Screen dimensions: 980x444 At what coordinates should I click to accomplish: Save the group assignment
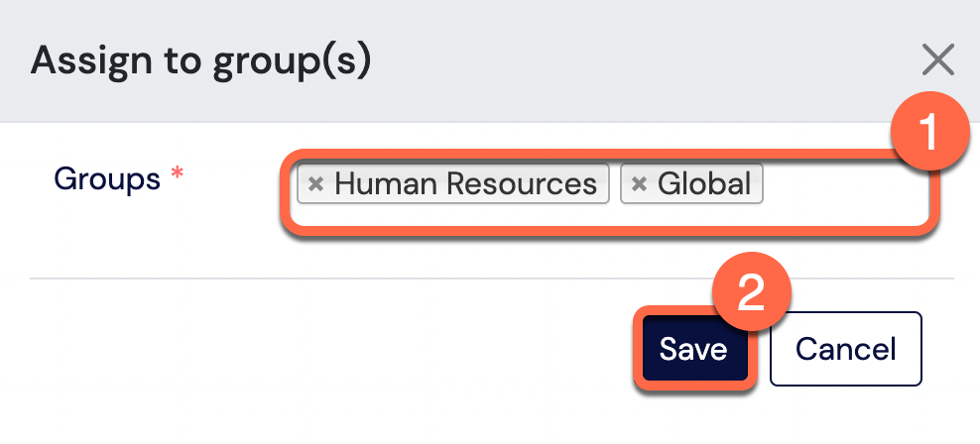click(693, 349)
